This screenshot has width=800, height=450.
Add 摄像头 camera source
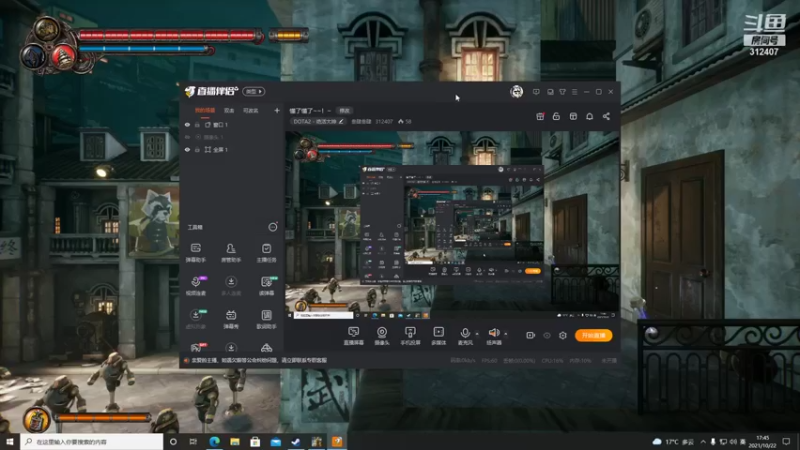tap(382, 336)
